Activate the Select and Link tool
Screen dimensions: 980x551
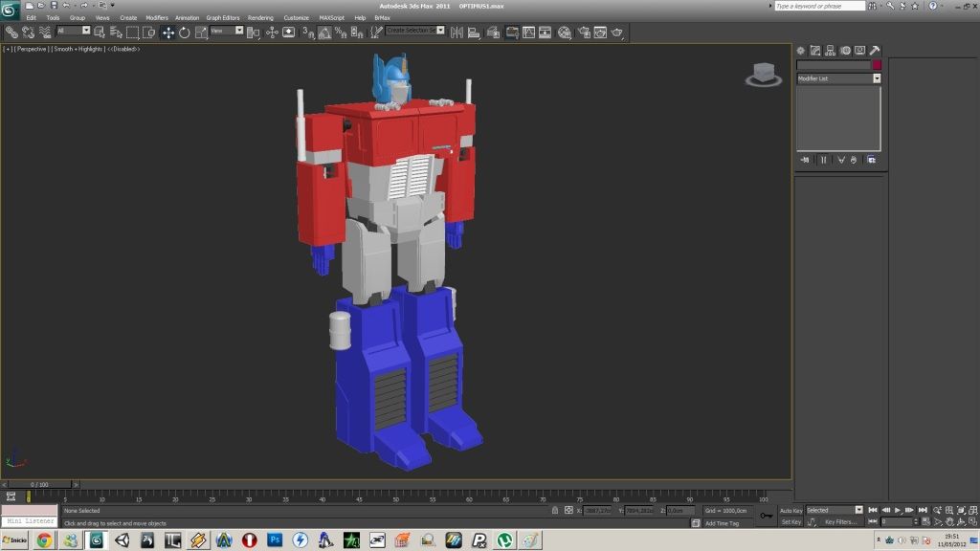[11, 33]
